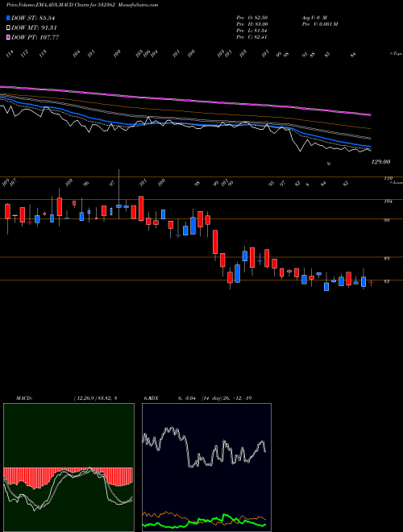Click the 'Pre H: 83.00' value
This screenshot has height=532, width=403.
252,24
